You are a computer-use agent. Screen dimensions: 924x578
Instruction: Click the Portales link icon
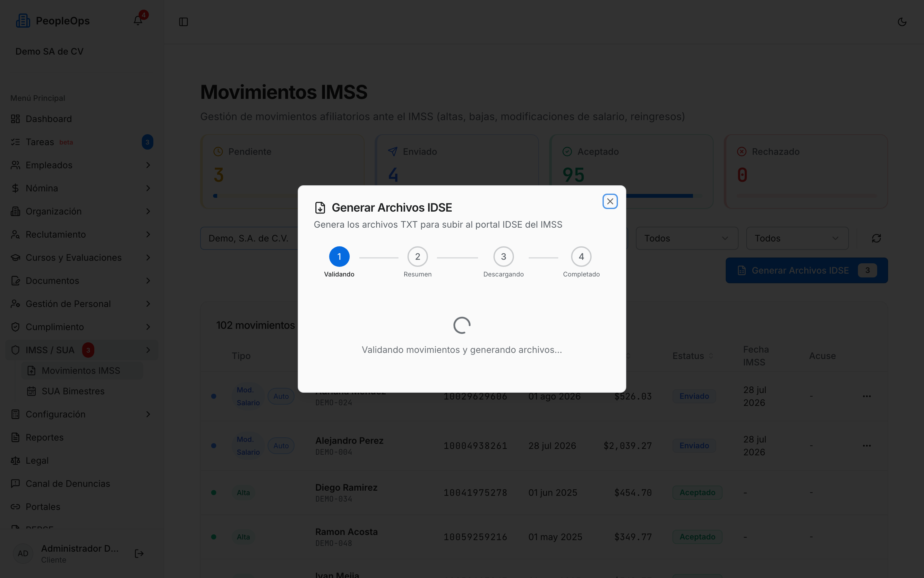pos(15,507)
